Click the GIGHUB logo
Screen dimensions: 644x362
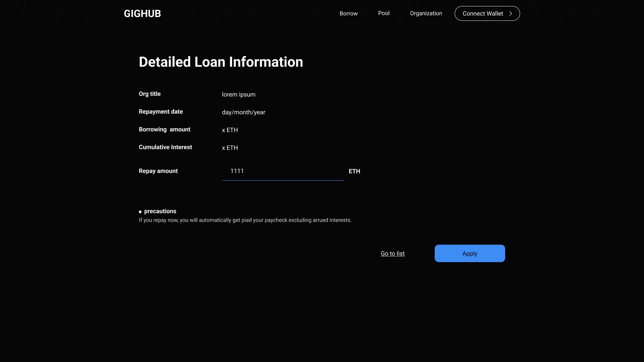142,13
